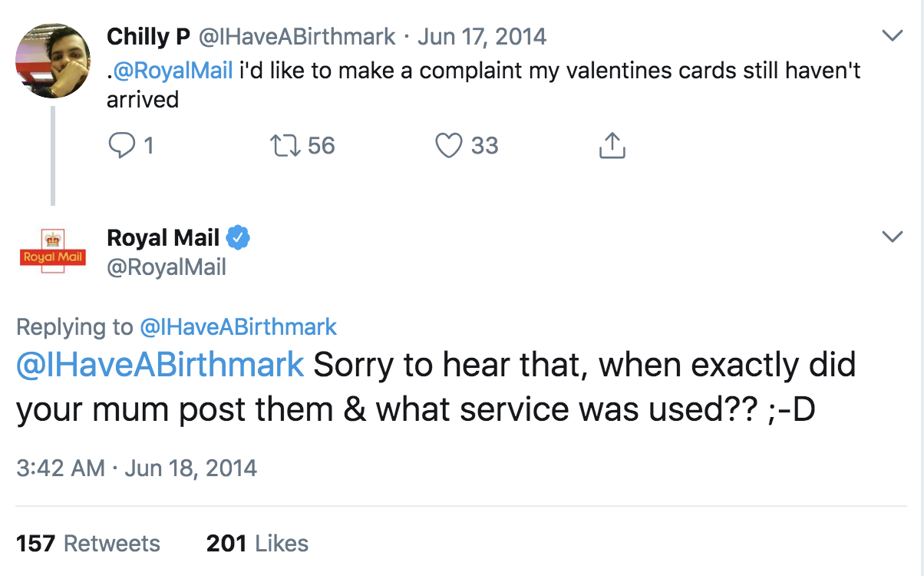924x576 pixels.
Task: View the 157 Retweets list
Action: 88,544
